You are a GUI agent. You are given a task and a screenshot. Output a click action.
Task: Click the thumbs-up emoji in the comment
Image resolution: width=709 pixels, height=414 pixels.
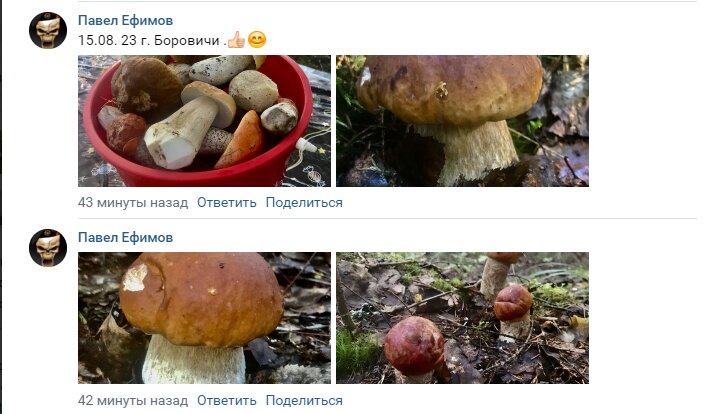coord(236,40)
